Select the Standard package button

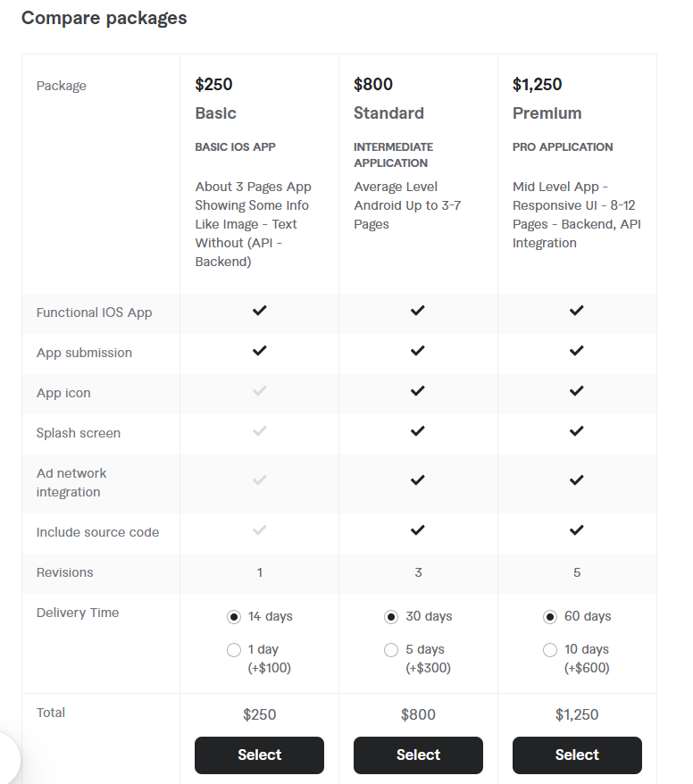tap(418, 755)
